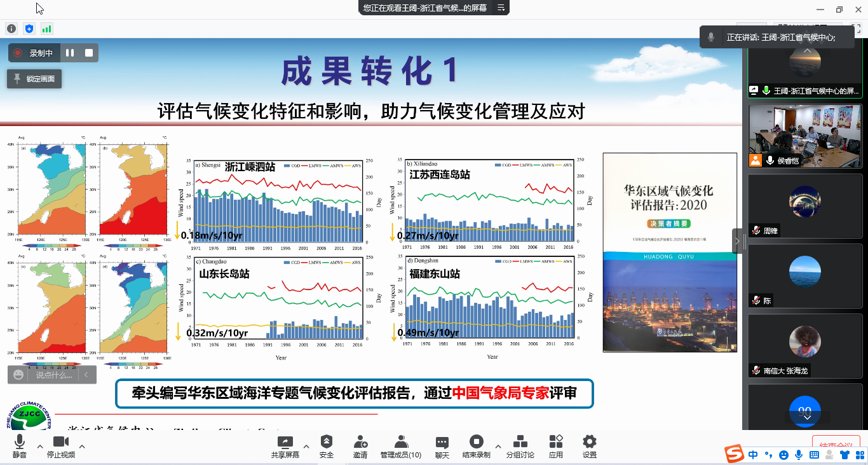Image resolution: width=868 pixels, height=465 pixels.
Task: Click the 说点什么 chat input box
Action: click(54, 375)
